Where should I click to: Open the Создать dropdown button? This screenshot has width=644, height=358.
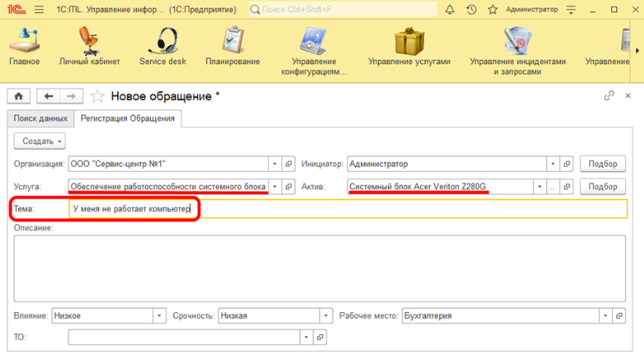click(x=41, y=141)
